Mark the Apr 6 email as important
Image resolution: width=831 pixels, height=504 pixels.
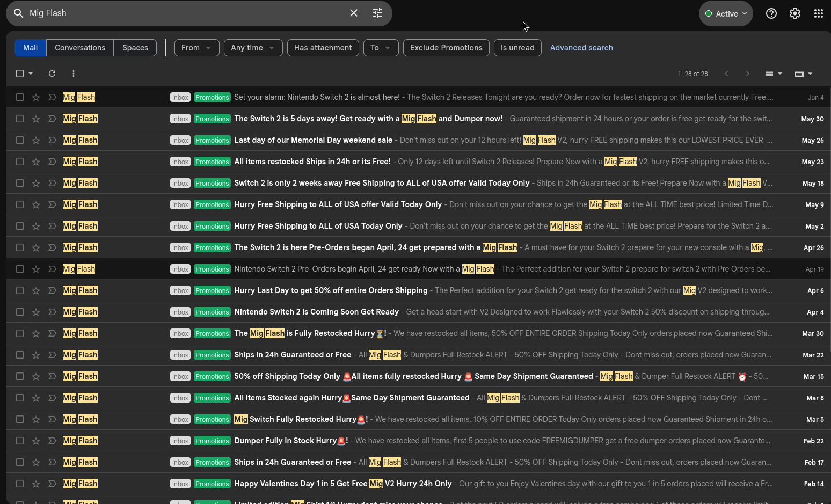coord(52,290)
